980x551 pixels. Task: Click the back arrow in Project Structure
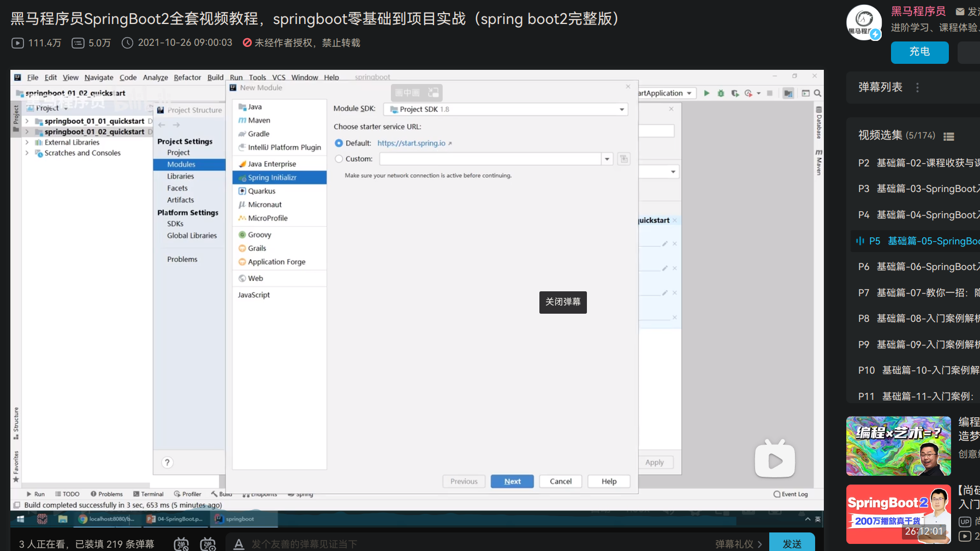point(162,125)
